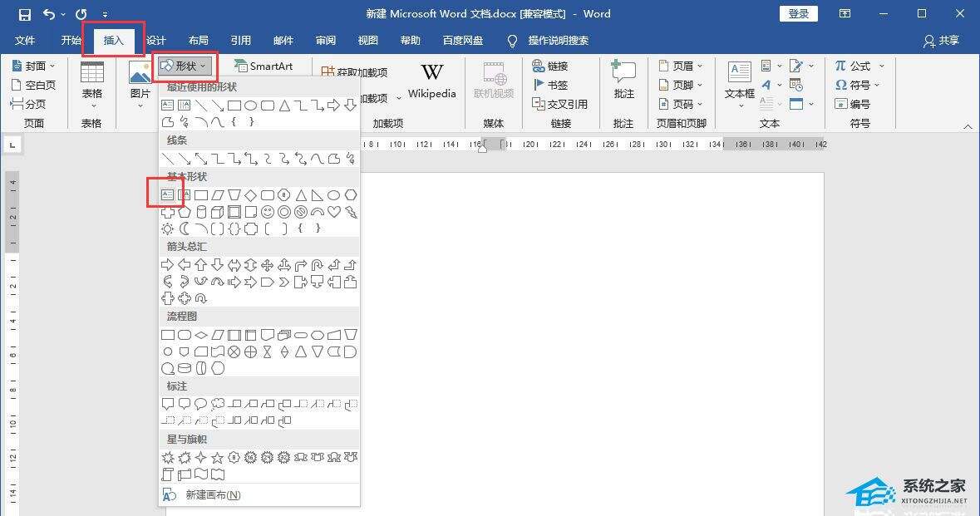
Task: Pick the hexagon in Basic Shapes
Action: (x=352, y=195)
